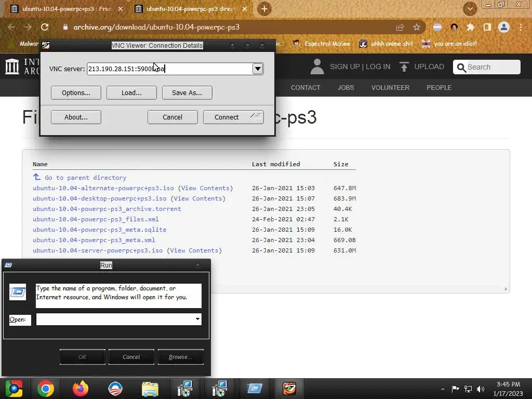
Task: Open the Extensions puzzle icon
Action: 470,27
